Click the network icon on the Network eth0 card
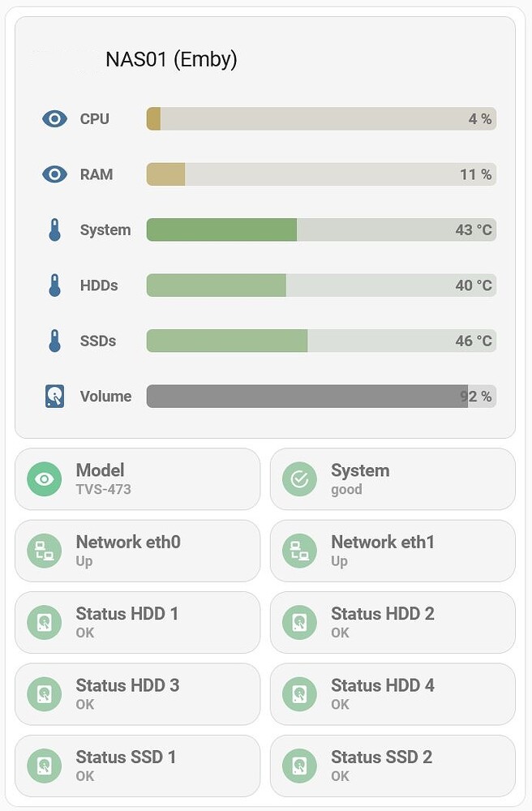 (x=45, y=551)
